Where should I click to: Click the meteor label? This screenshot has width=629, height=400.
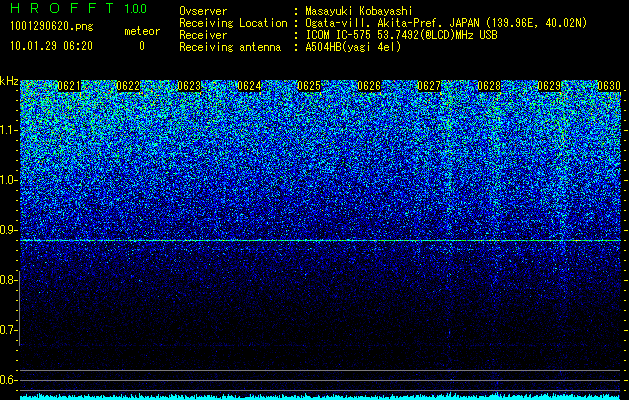pos(142,31)
